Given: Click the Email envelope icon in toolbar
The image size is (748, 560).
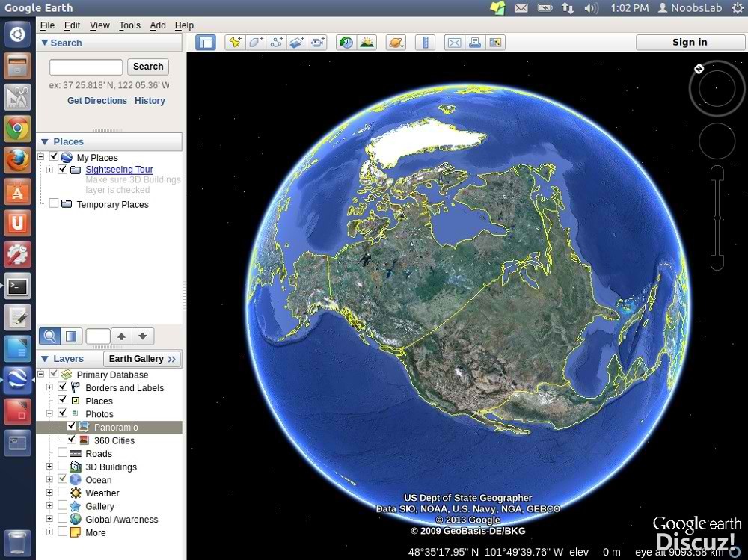Looking at the screenshot, I should (454, 43).
